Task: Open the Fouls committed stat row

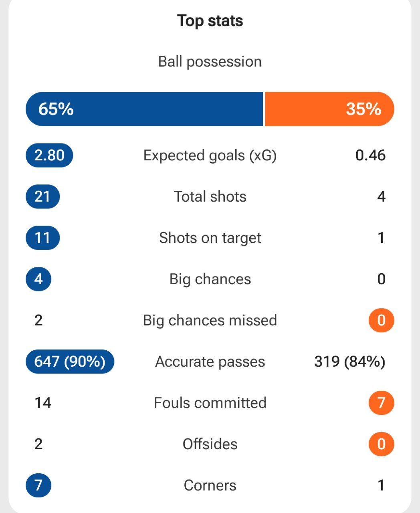Action: (210, 403)
